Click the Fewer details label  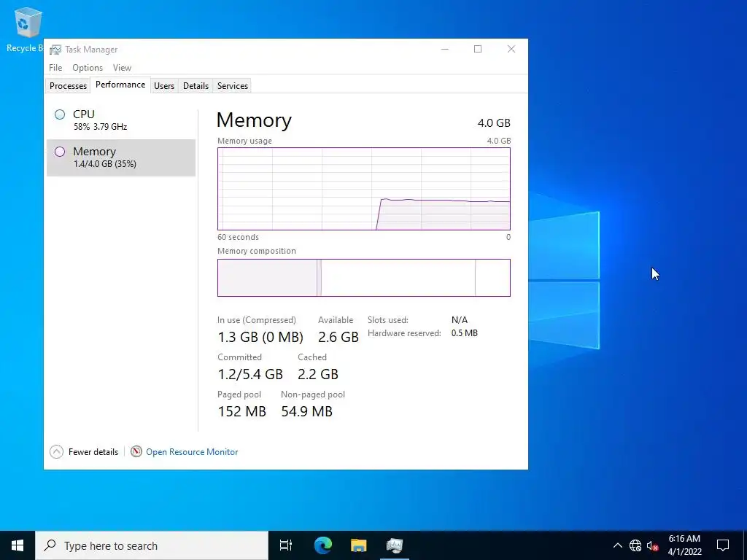click(93, 452)
